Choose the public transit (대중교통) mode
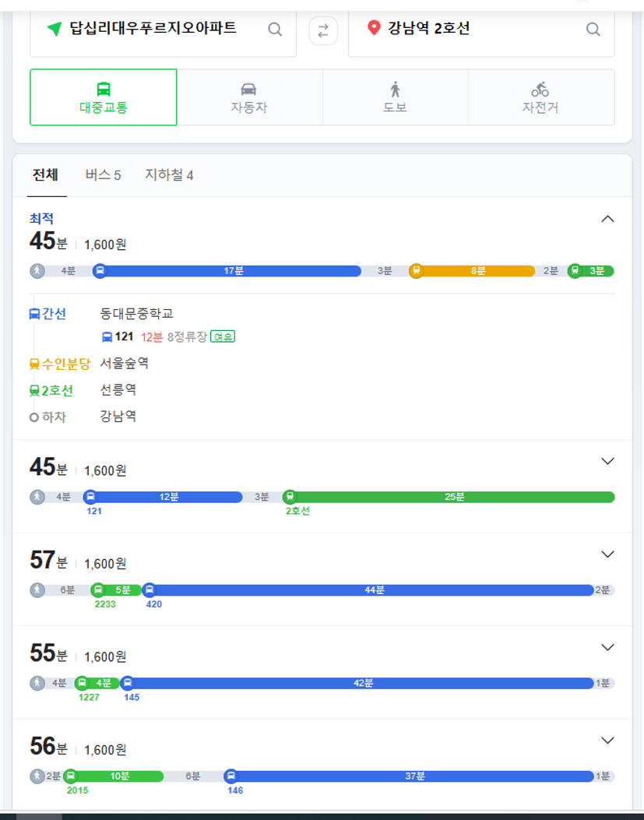 pyautogui.click(x=104, y=97)
